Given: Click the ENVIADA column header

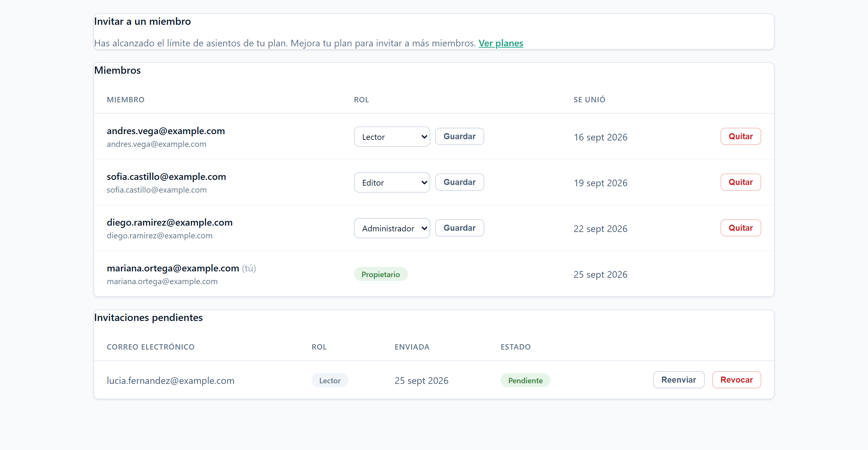Looking at the screenshot, I should 412,347.
